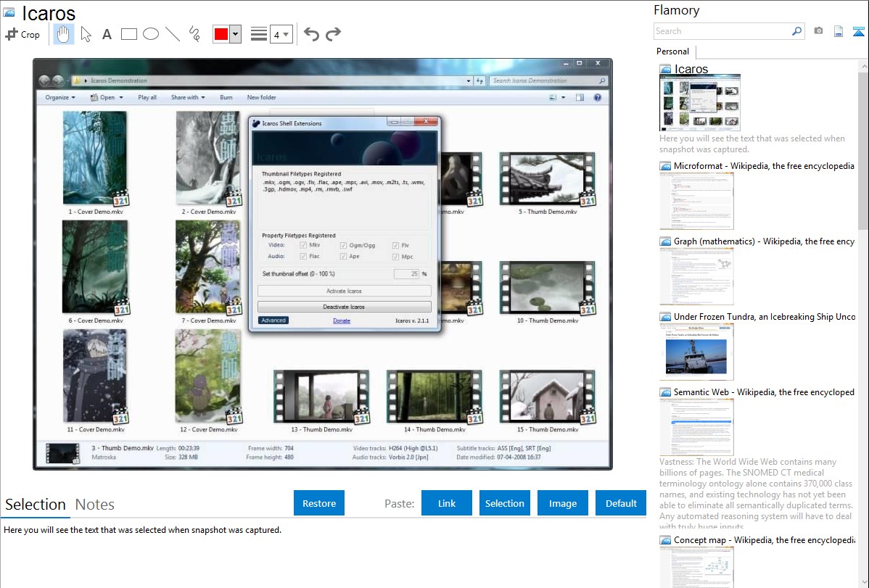Screen dimensions: 869x588
Task: Click the paste Link button
Action: point(447,503)
